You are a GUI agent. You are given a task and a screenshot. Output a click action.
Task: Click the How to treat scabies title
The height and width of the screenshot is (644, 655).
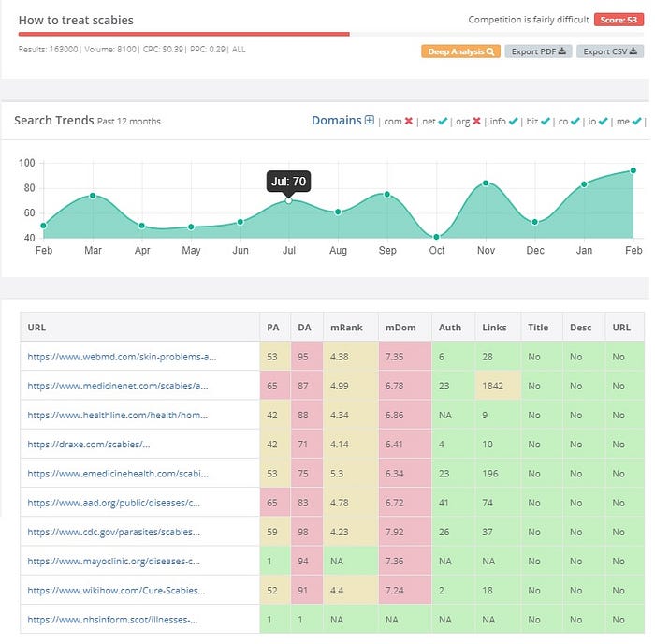click(76, 20)
